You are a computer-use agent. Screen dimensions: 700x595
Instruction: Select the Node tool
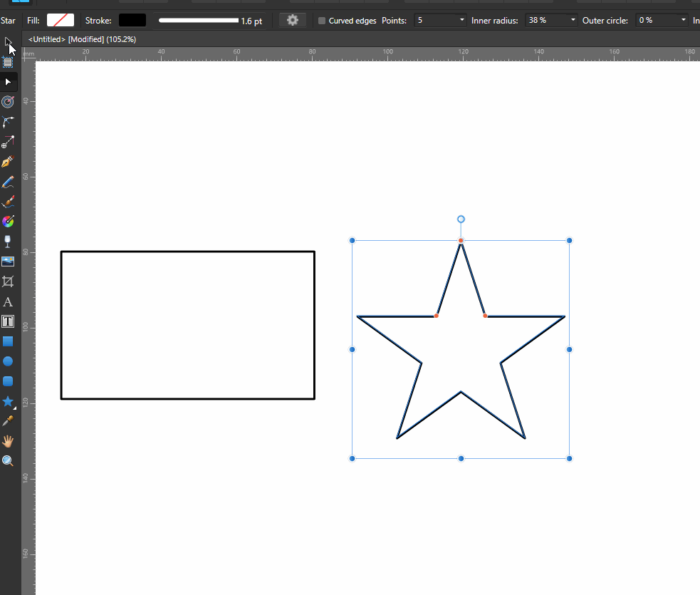(8, 82)
